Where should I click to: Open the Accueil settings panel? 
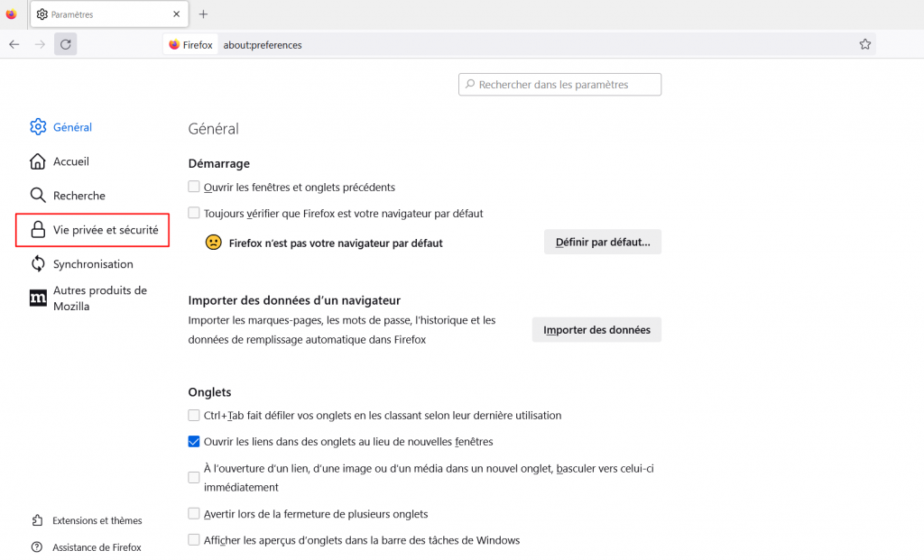click(70, 161)
